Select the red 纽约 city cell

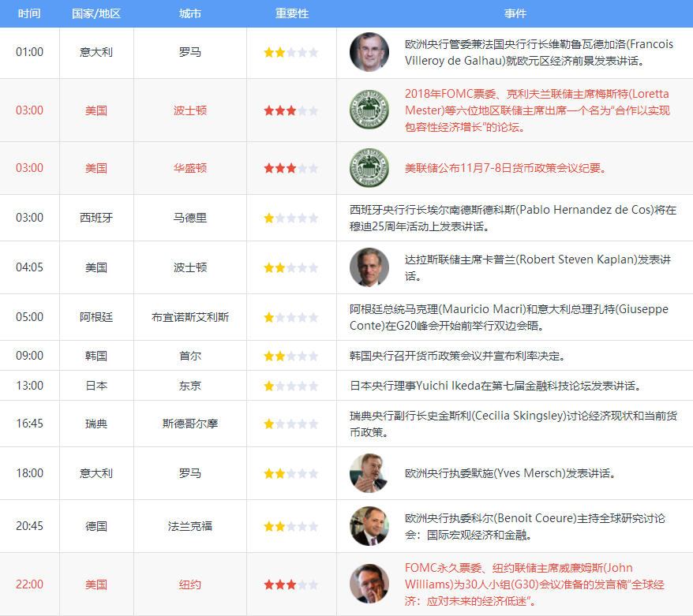[190, 584]
